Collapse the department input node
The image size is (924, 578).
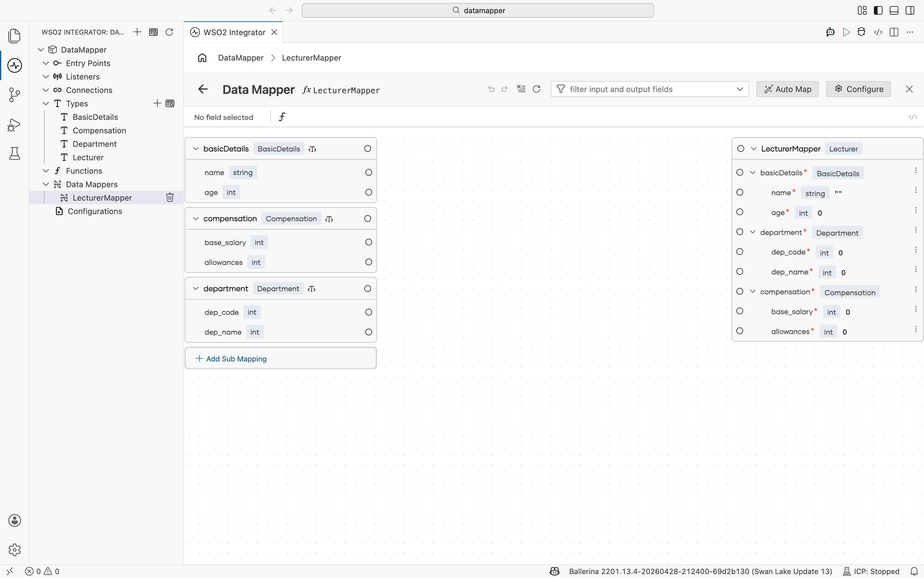(x=196, y=288)
